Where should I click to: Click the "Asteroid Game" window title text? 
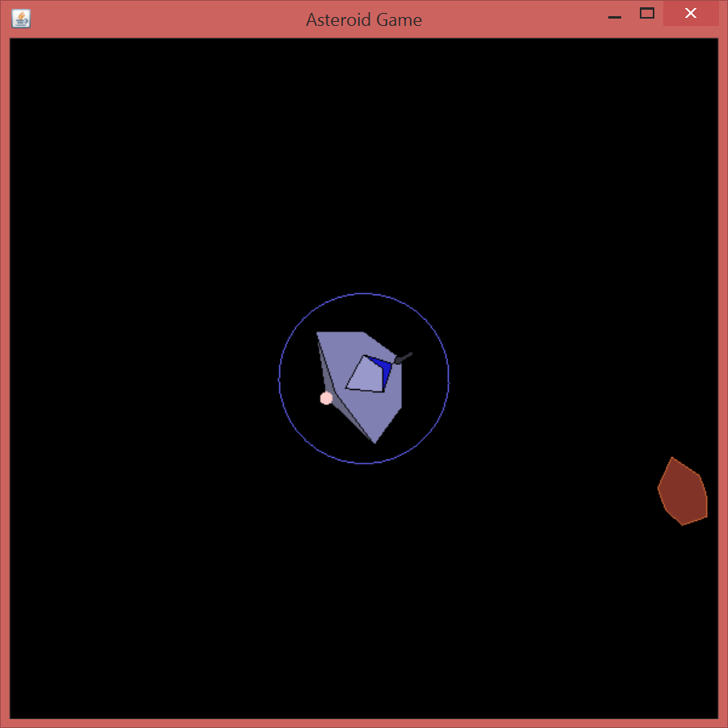[x=364, y=19]
